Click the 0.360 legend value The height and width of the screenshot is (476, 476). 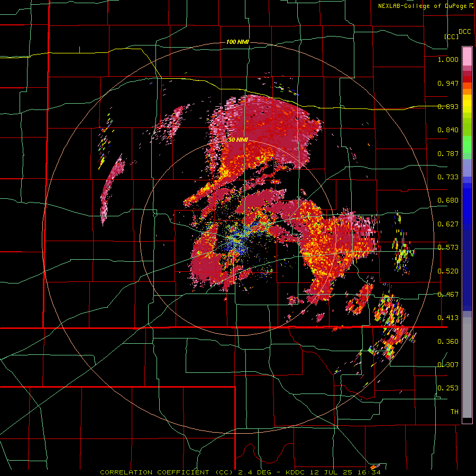point(448,342)
